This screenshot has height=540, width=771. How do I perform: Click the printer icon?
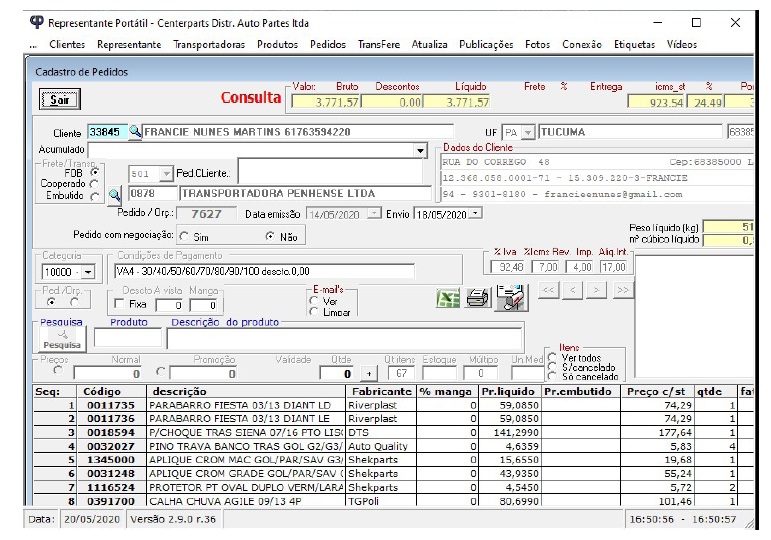pos(479,297)
